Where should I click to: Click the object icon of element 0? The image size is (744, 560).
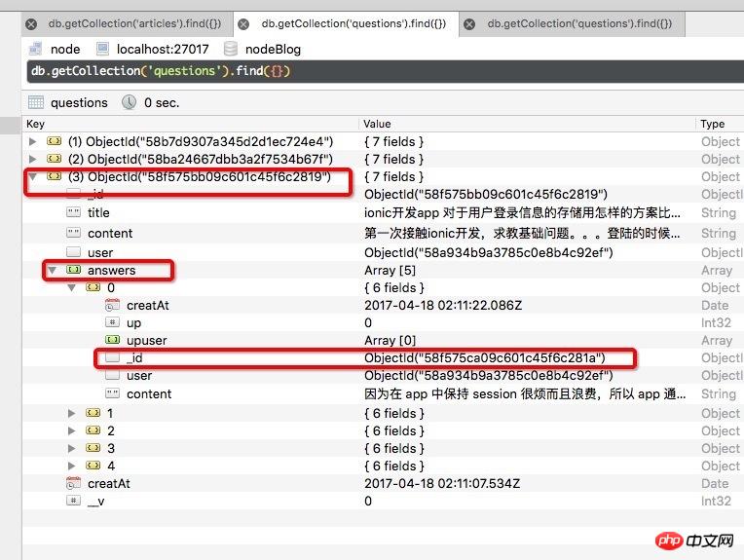(93, 287)
